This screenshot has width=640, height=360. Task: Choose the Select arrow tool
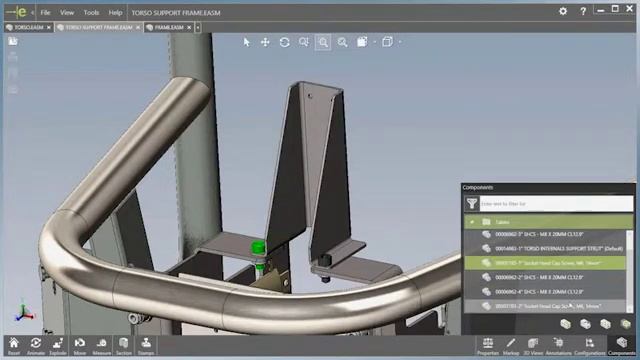point(246,42)
